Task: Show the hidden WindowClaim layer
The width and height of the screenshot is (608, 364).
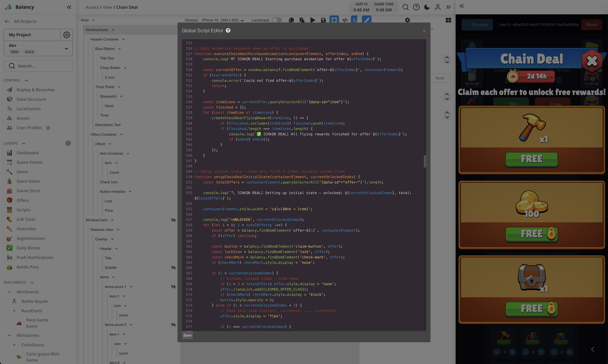Action: click(x=173, y=220)
